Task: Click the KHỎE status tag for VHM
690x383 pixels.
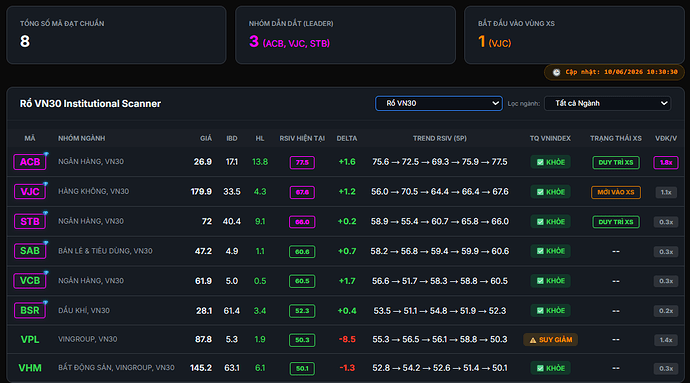Action: tap(551, 368)
